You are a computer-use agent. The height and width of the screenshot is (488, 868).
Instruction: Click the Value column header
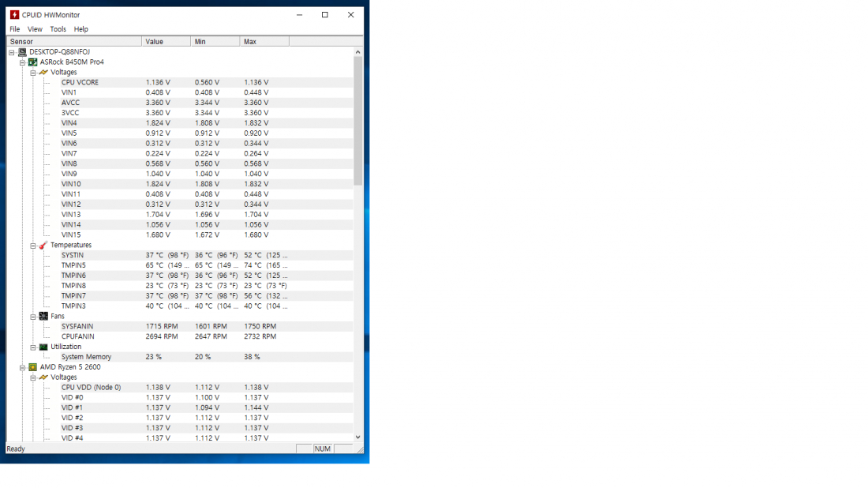click(166, 42)
